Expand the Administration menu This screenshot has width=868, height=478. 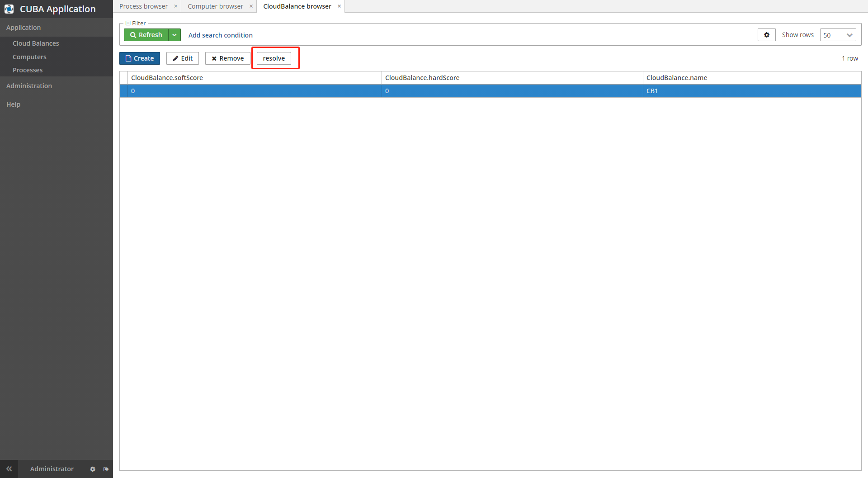(57, 86)
